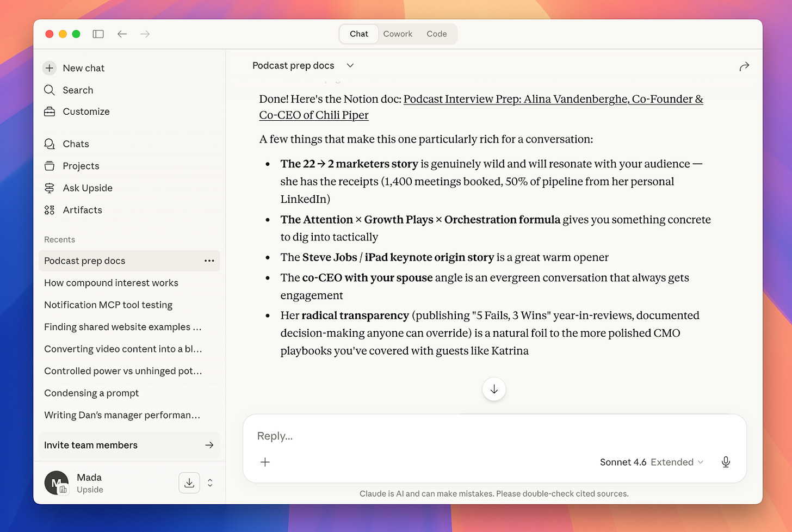
Task: Toggle the sidebar panel icon
Action: 98,34
